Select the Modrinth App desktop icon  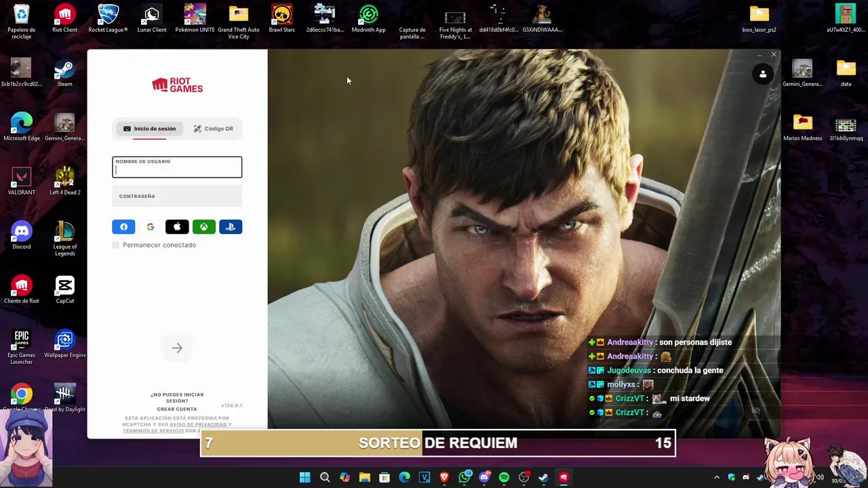(369, 19)
